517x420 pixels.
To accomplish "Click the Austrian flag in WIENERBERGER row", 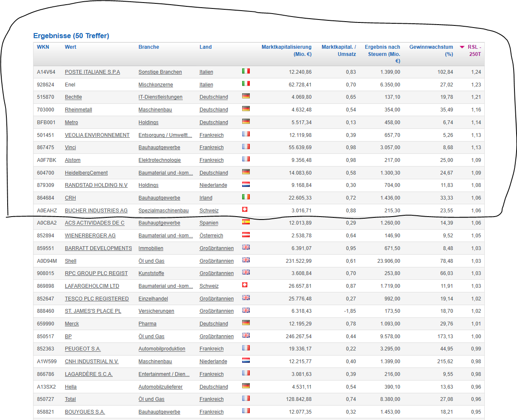I will (246, 235).
